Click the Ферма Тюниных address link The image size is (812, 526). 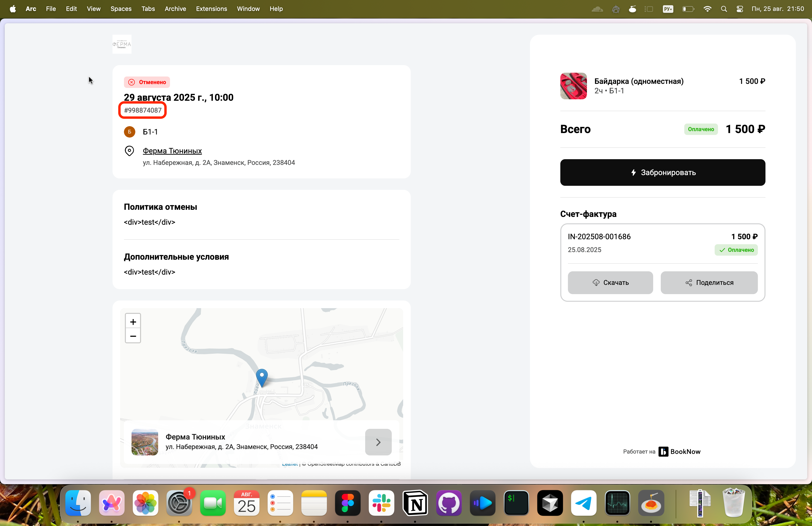point(172,151)
